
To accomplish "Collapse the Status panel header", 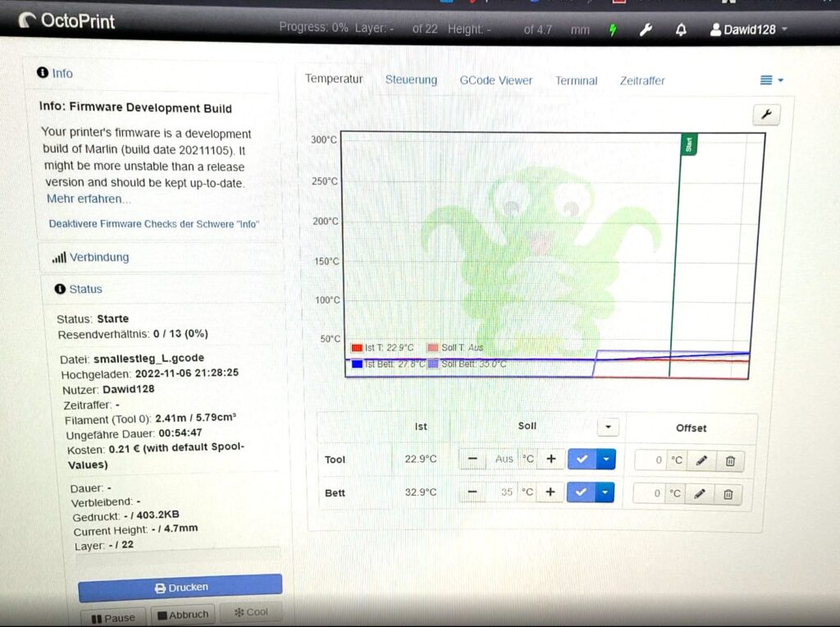I will (x=78, y=289).
